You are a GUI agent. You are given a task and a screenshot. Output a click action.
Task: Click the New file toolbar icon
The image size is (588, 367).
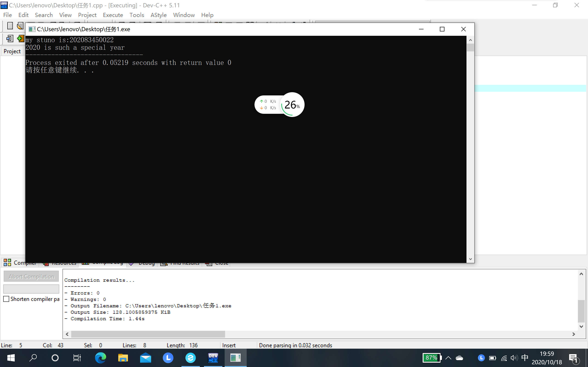coord(10,25)
